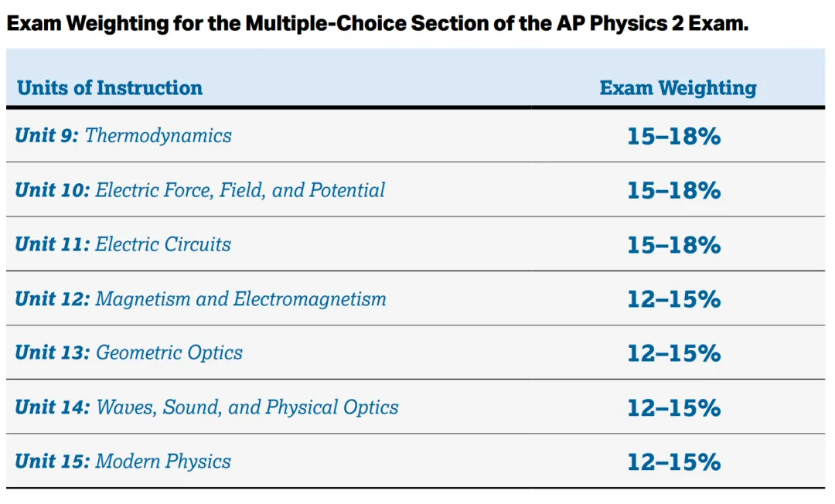Click the 15–18% weighting for Thermodynamics
835x504 pixels.
point(673,136)
